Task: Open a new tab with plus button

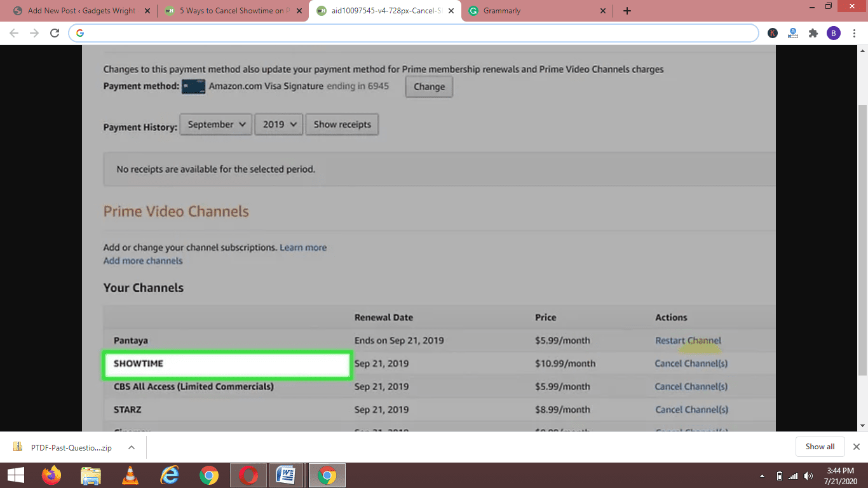Action: coord(627,11)
